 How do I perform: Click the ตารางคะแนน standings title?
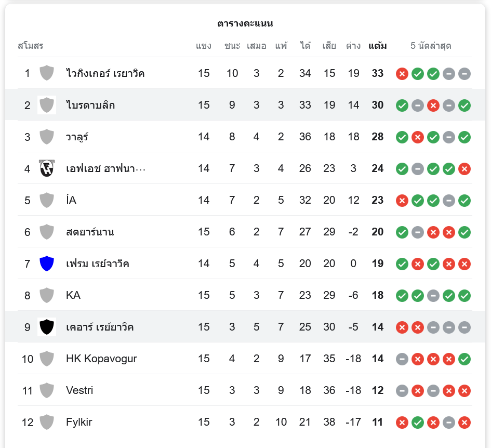[x=245, y=23]
